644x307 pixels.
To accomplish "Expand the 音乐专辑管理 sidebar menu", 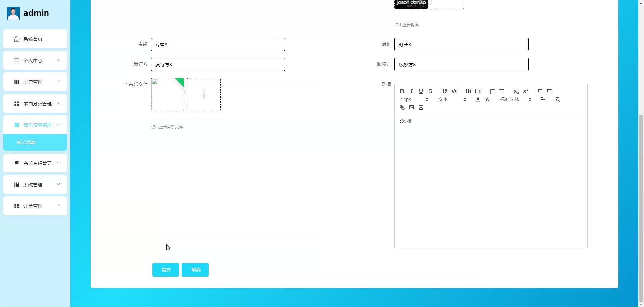I will tap(35, 163).
